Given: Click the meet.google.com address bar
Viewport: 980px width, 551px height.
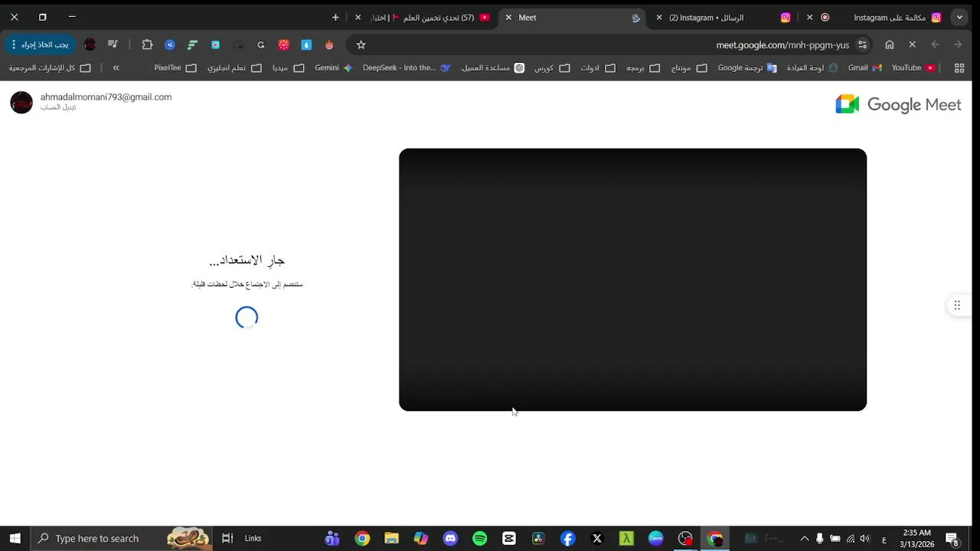Looking at the screenshot, I should coord(782,44).
